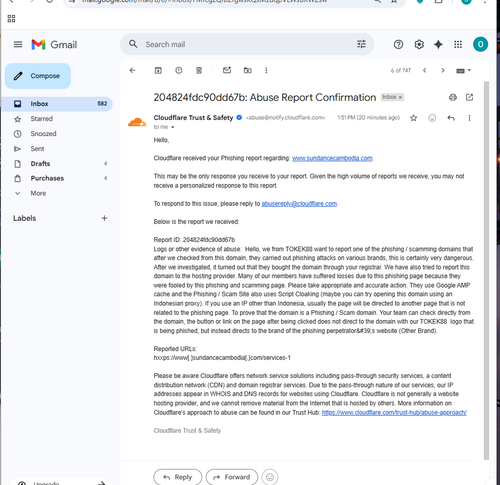
Task: Archive this email
Action: (158, 70)
